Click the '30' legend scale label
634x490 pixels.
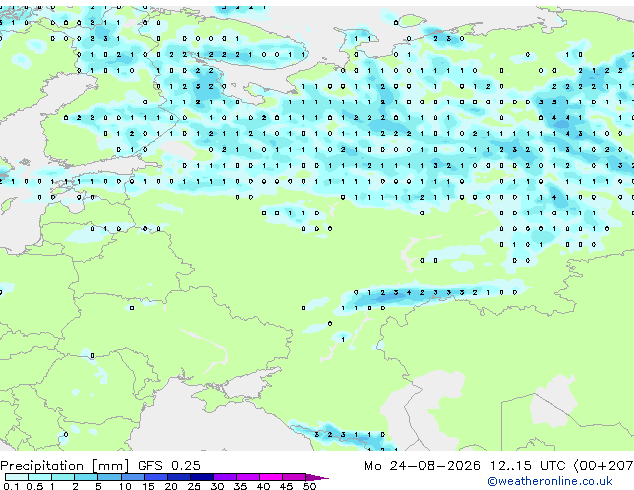(217, 486)
